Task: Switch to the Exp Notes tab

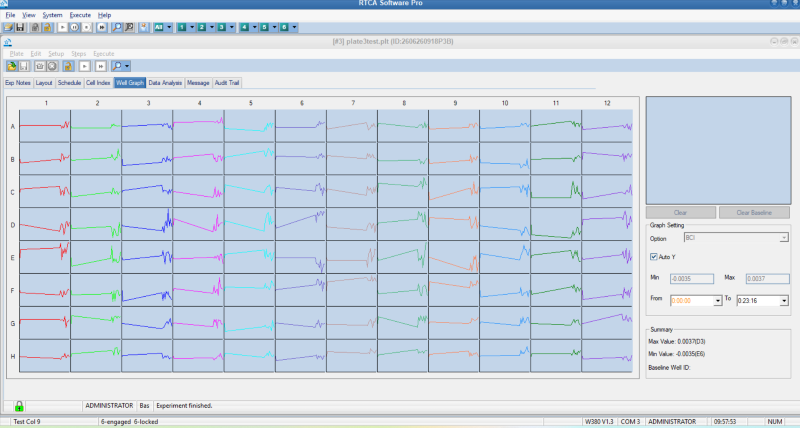Action: [x=18, y=83]
